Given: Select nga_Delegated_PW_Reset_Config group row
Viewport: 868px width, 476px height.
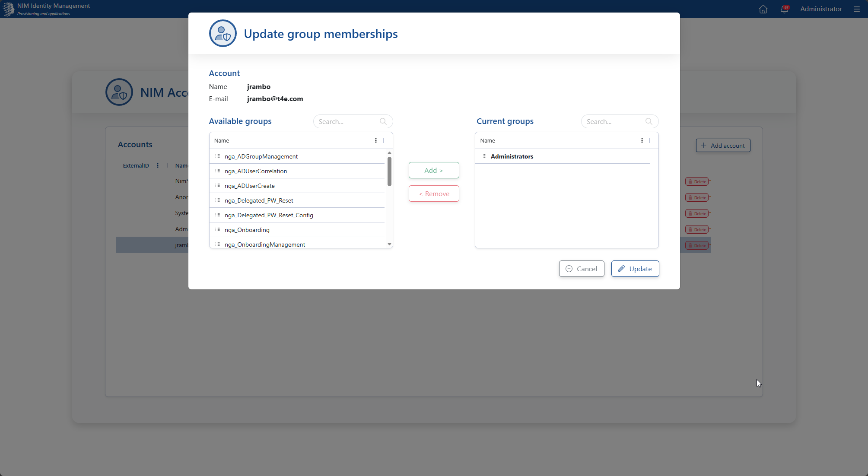Looking at the screenshot, I should pyautogui.click(x=297, y=215).
